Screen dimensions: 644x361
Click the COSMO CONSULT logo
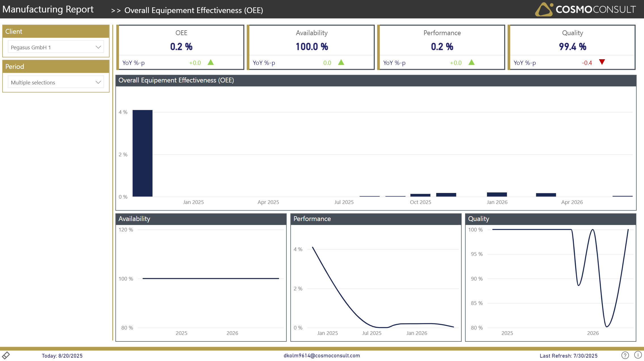[x=585, y=9]
